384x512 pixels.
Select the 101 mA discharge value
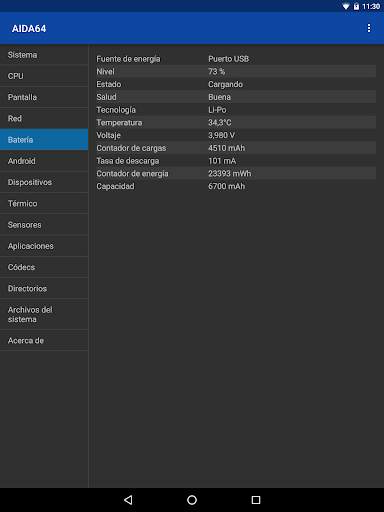(222, 161)
